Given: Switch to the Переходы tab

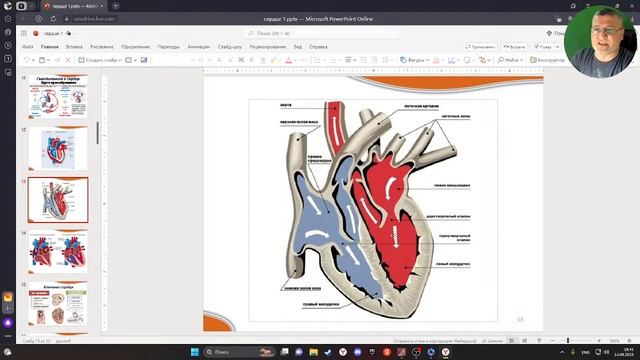Looking at the screenshot, I should [169, 47].
